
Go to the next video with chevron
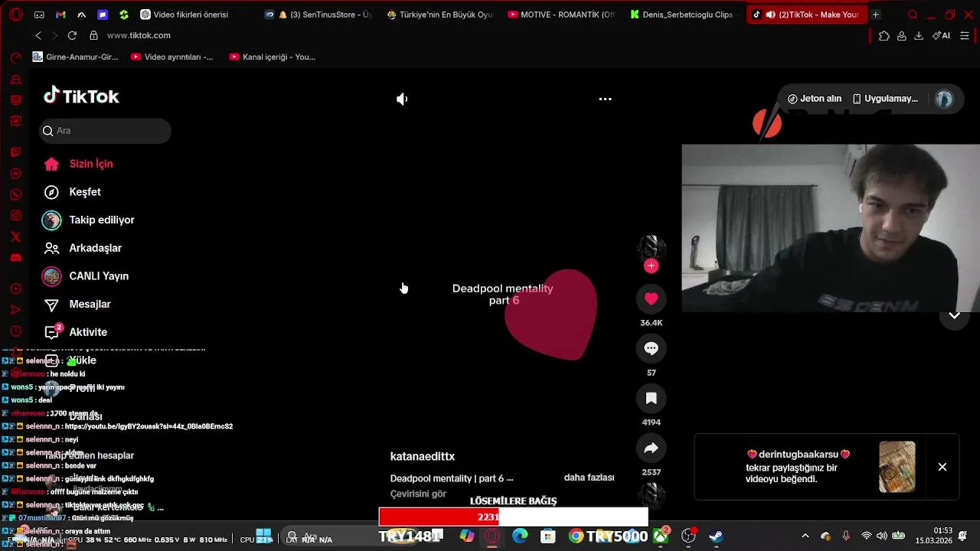tap(954, 315)
